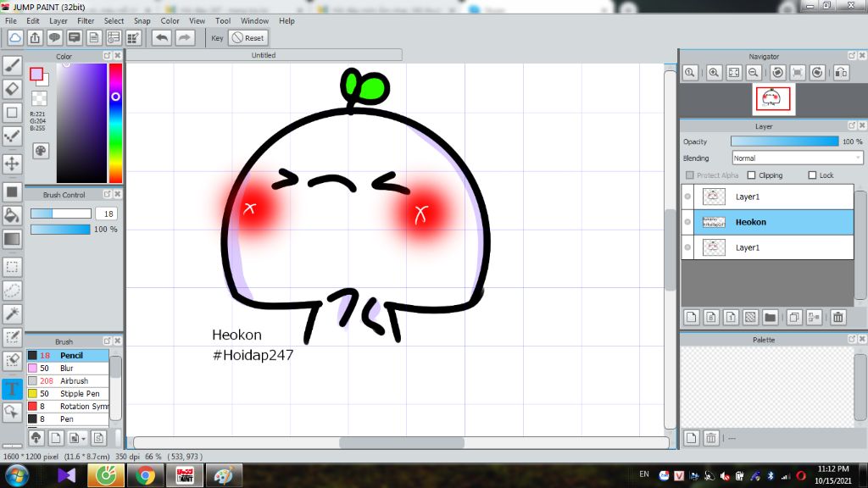Select the Pencil brush

click(x=68, y=355)
